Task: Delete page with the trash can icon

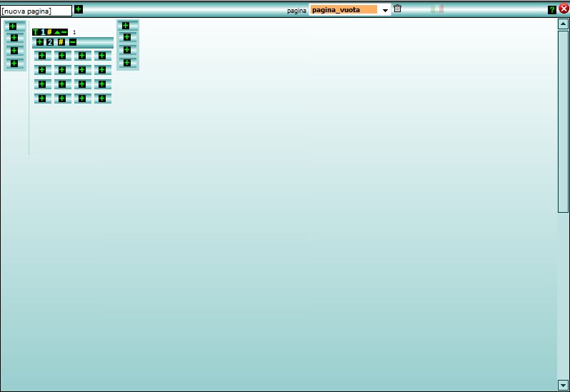Action: tap(397, 9)
